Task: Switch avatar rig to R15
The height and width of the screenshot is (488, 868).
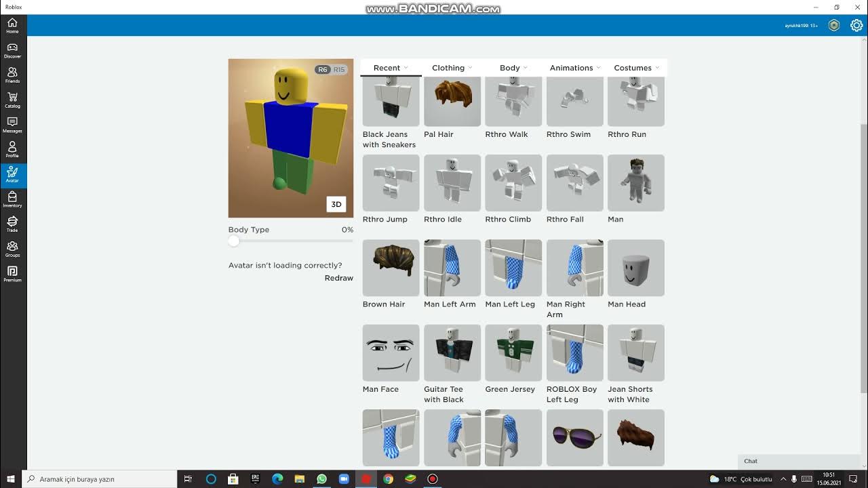Action: pyautogui.click(x=339, y=70)
